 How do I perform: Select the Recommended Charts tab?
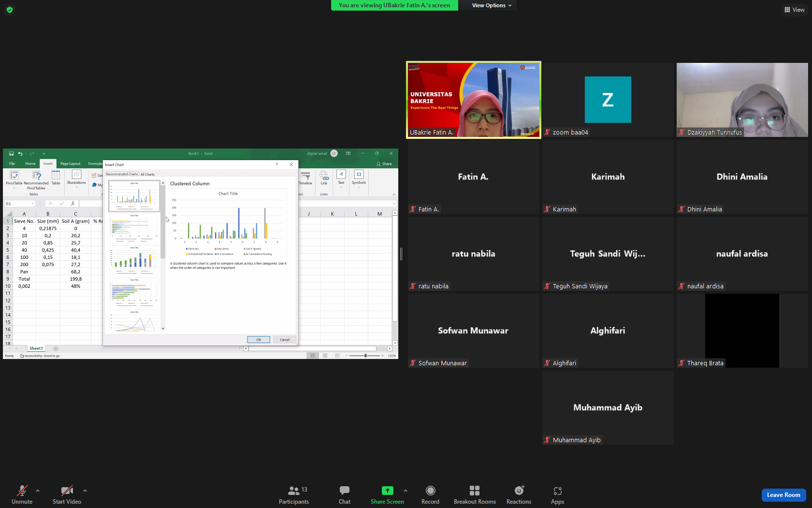[122, 174]
